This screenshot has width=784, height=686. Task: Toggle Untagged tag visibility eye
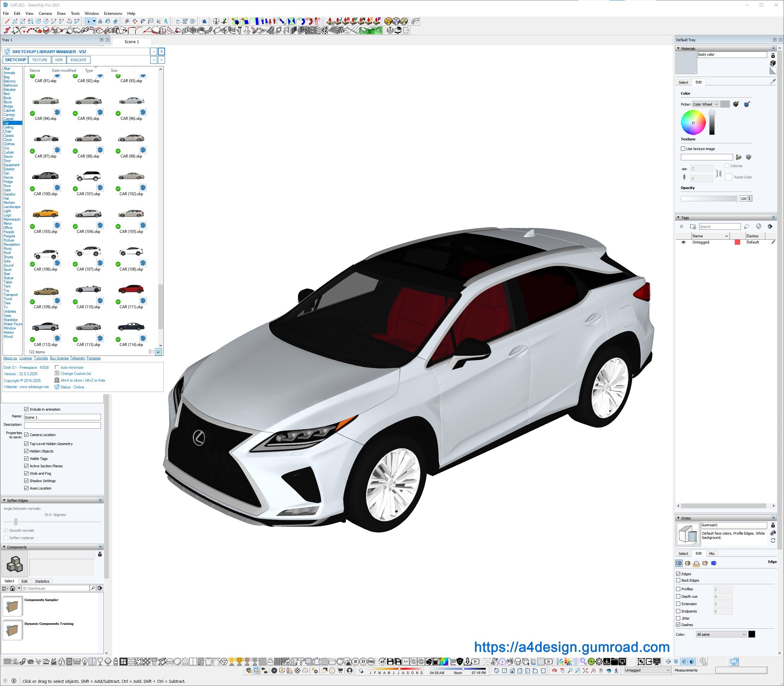point(683,242)
